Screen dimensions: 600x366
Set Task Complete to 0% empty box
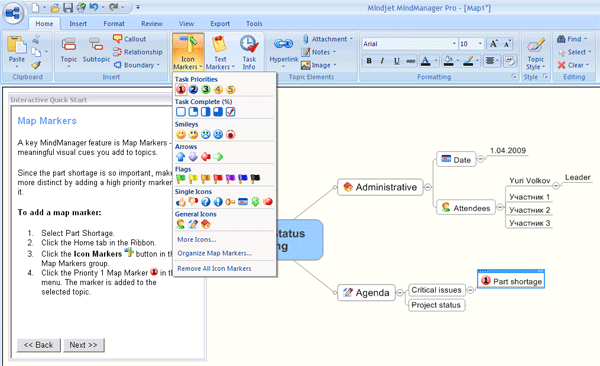click(181, 112)
